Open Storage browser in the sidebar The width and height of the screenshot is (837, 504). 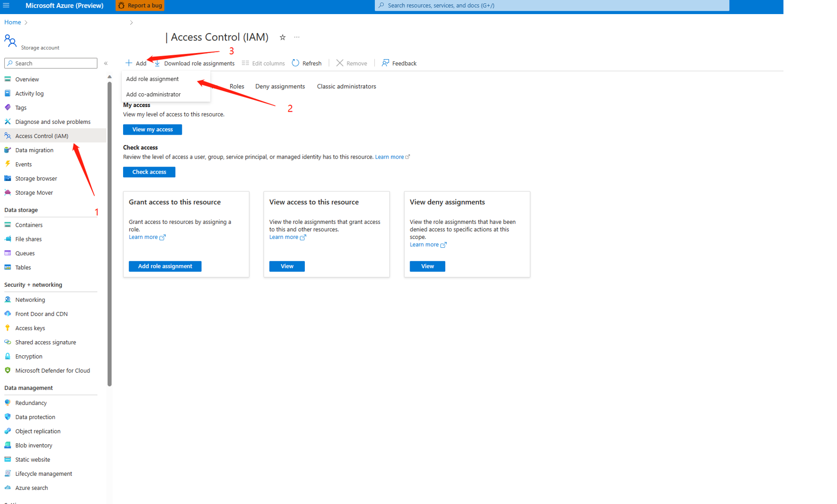[x=36, y=178]
